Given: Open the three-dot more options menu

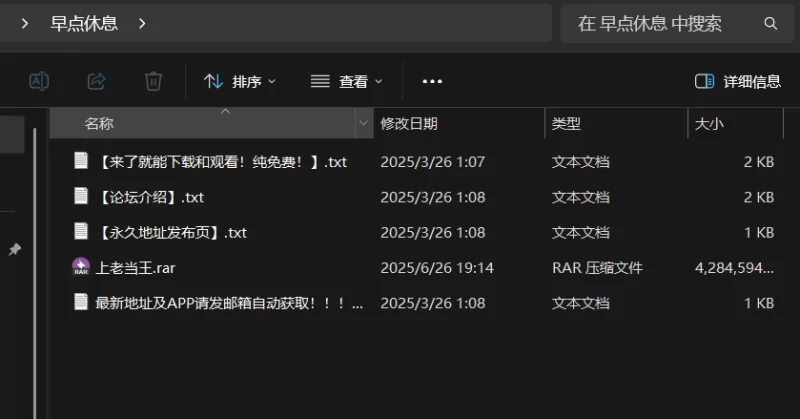Looking at the screenshot, I should pos(432,81).
